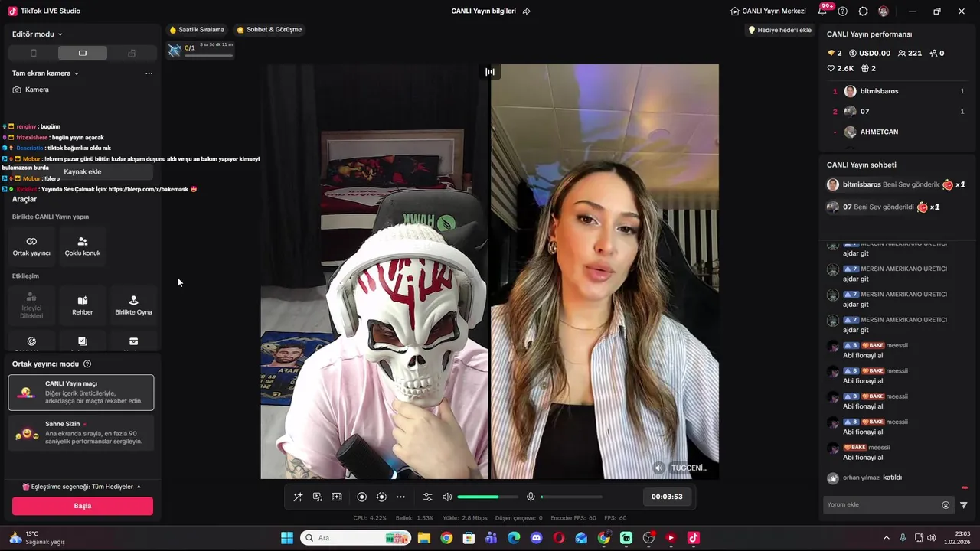Open Ortak yayıncı tool
The height and width of the screenshot is (551, 980).
[31, 246]
